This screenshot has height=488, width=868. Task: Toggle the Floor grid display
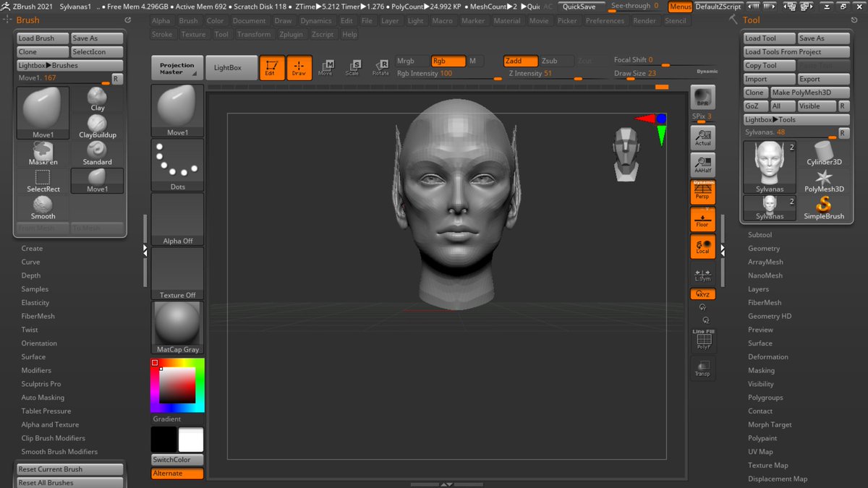point(703,220)
